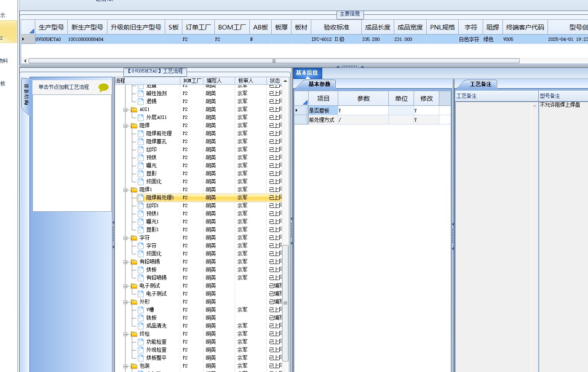Collapse the 阻焊1 tree node
Viewport: 588px width, 372px height.
point(126,190)
